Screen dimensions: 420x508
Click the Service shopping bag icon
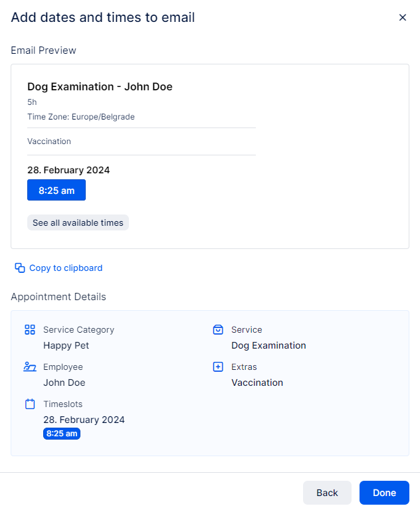217,329
